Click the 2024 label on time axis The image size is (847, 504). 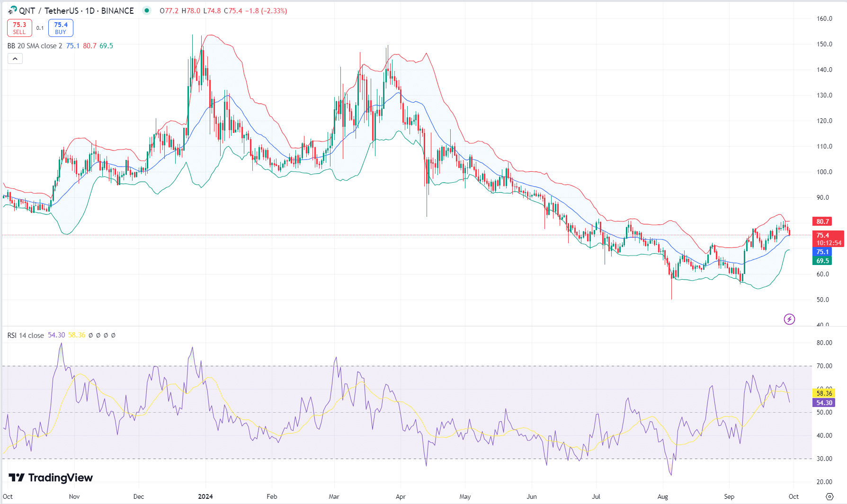205,496
